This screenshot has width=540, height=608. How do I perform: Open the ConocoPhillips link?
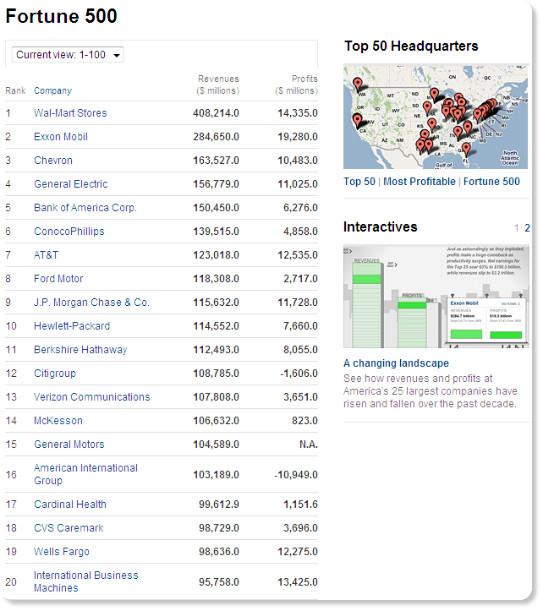tap(69, 231)
